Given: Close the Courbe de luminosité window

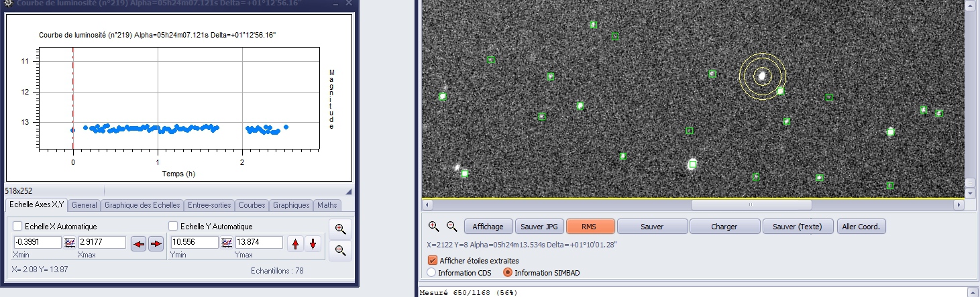Looking at the screenshot, I should pos(349,3).
